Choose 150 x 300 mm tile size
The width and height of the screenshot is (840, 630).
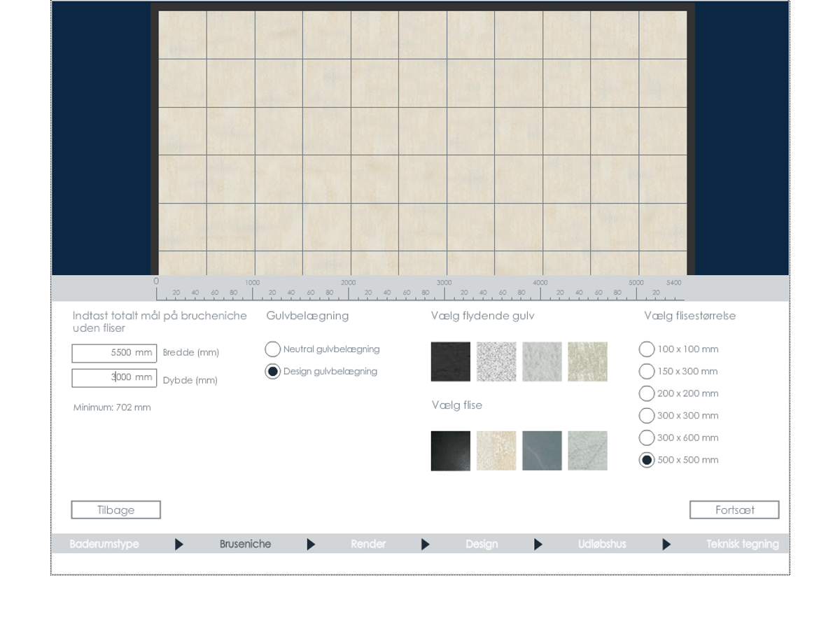click(x=647, y=372)
